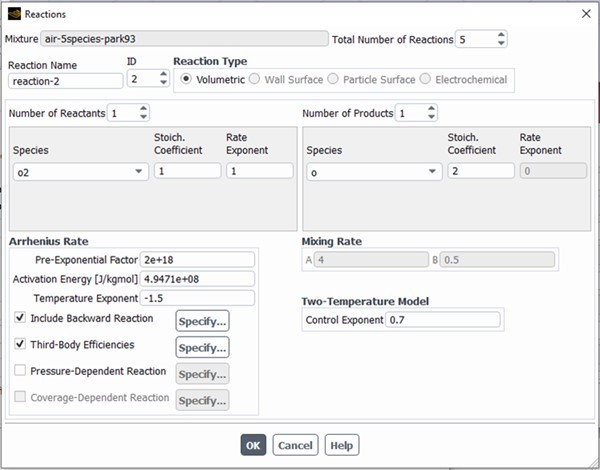Select the Volumetric reaction type
The height and width of the screenshot is (470, 600).
187,79
